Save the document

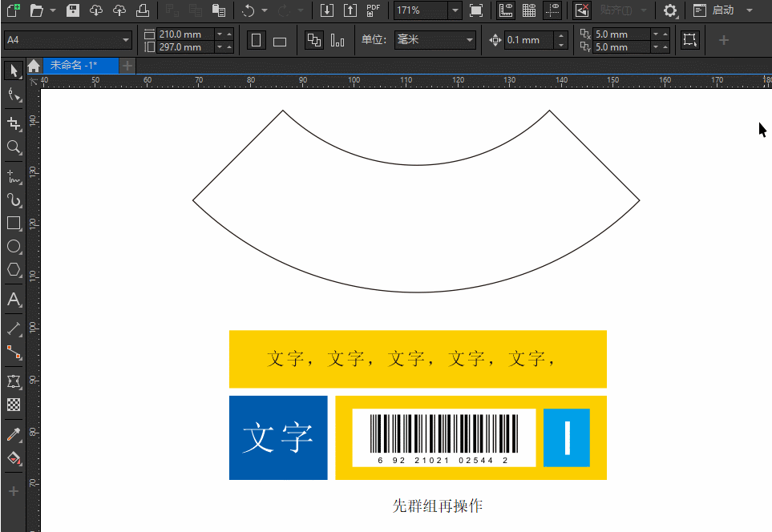[x=73, y=10]
